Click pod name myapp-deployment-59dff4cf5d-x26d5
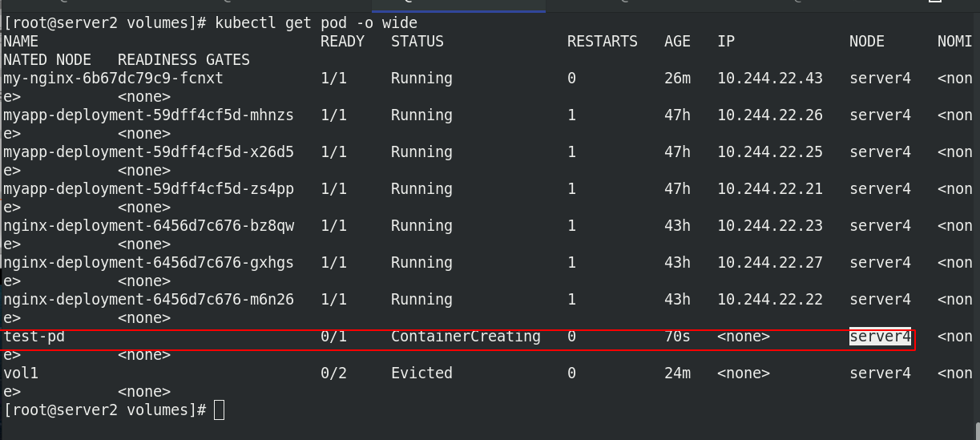The width and height of the screenshot is (980, 440). coord(148,152)
